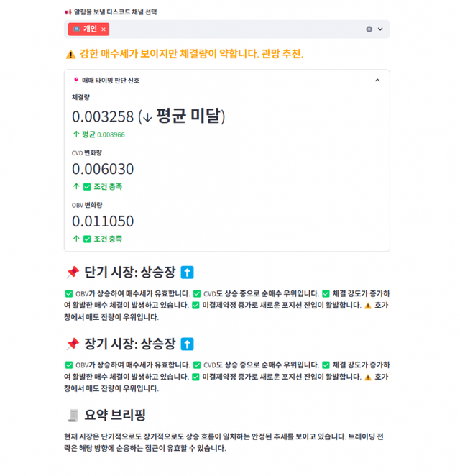This screenshot has width=460, height=476.
Task: Click the OBV 변화량 value 0.011050
Action: (x=103, y=221)
